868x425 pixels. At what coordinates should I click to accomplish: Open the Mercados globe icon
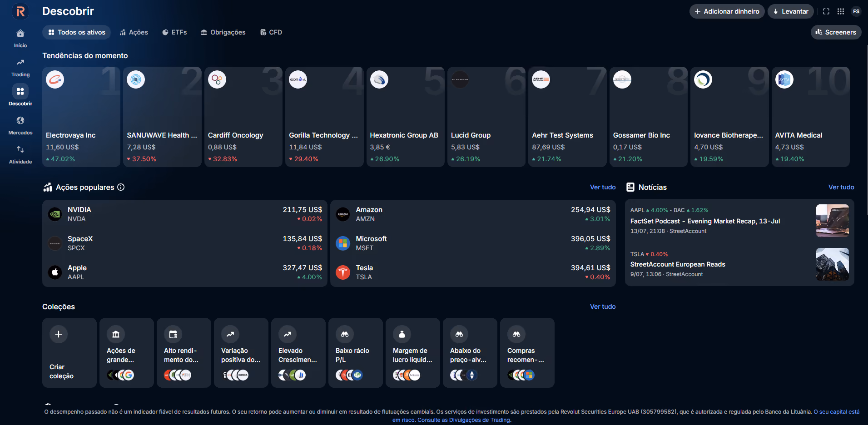click(20, 121)
